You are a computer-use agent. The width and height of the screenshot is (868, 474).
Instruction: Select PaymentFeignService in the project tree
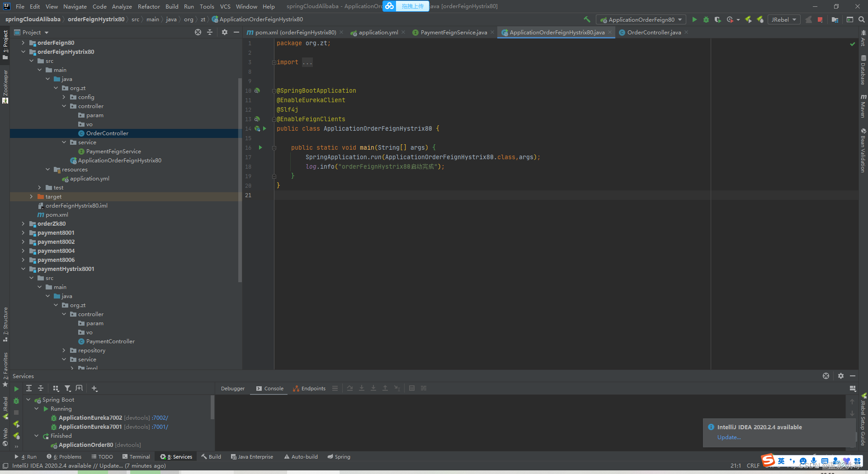113,151
